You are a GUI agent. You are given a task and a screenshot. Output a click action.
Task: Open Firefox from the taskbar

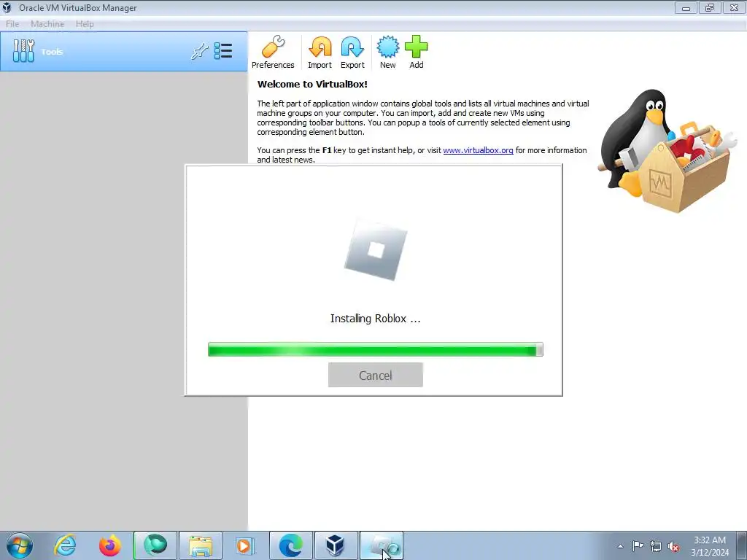[x=110, y=545]
